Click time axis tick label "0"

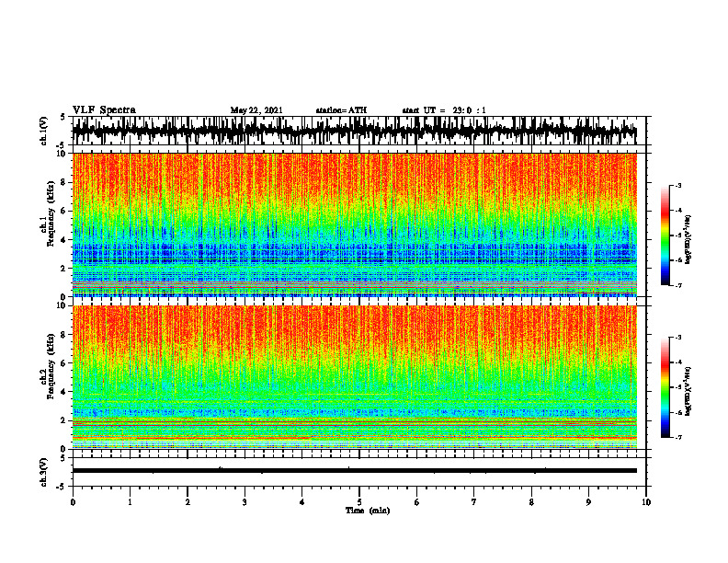point(73,502)
